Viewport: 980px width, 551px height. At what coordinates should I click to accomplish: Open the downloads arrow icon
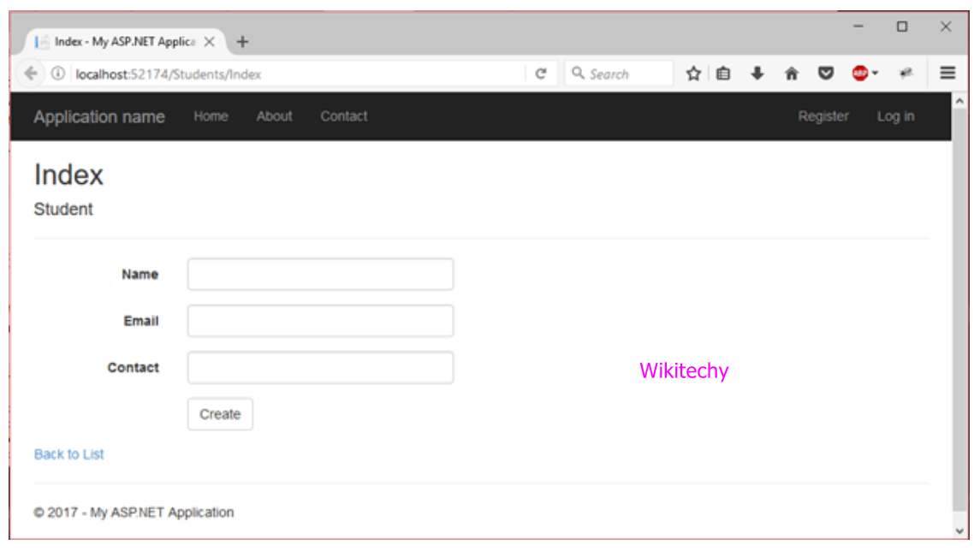point(757,74)
